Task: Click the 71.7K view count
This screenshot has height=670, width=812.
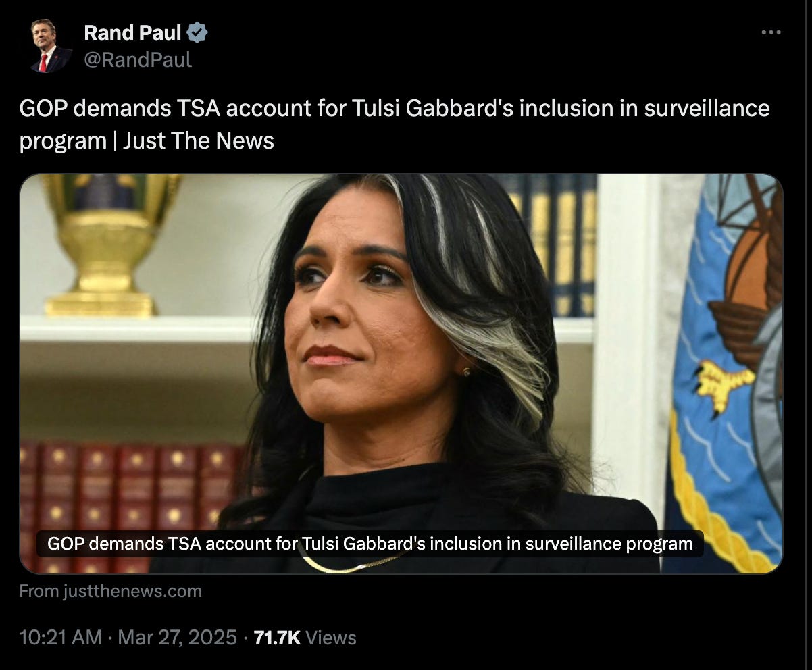Action: click(277, 637)
